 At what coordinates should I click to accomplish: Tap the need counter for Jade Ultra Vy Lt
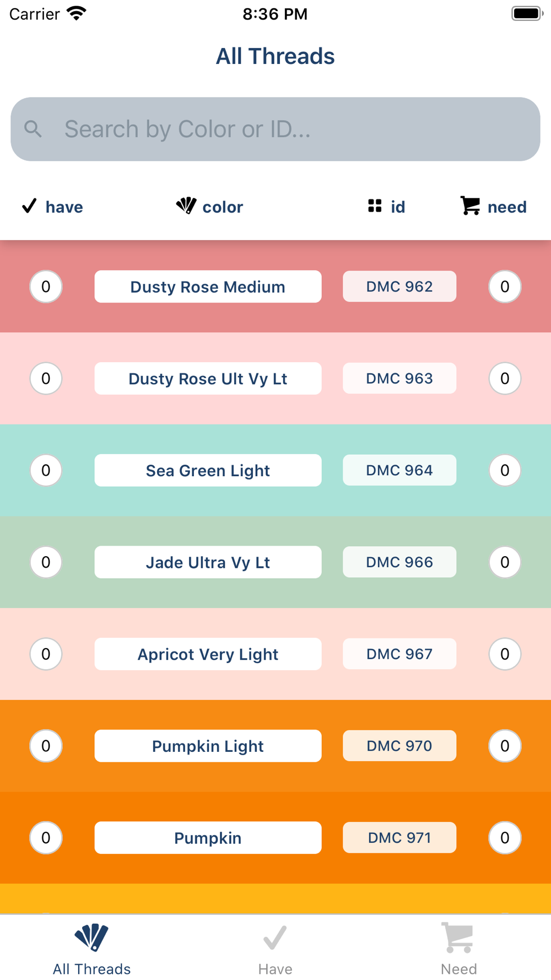(x=505, y=562)
